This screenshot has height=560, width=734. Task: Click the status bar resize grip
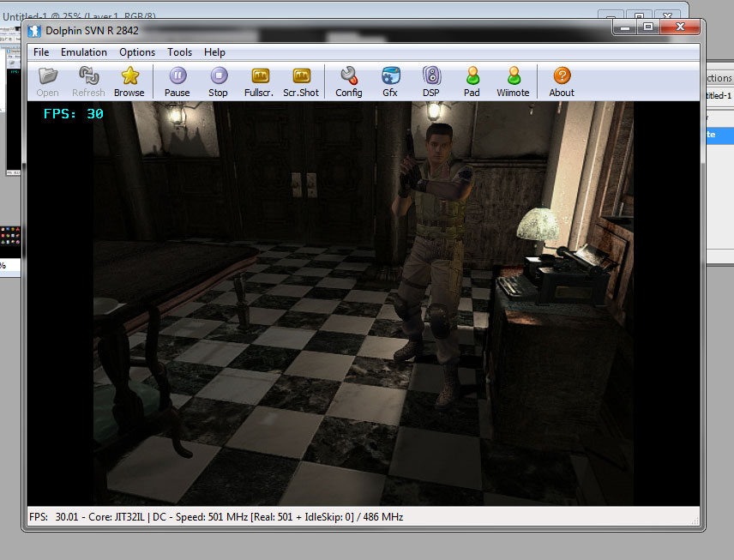click(695, 521)
